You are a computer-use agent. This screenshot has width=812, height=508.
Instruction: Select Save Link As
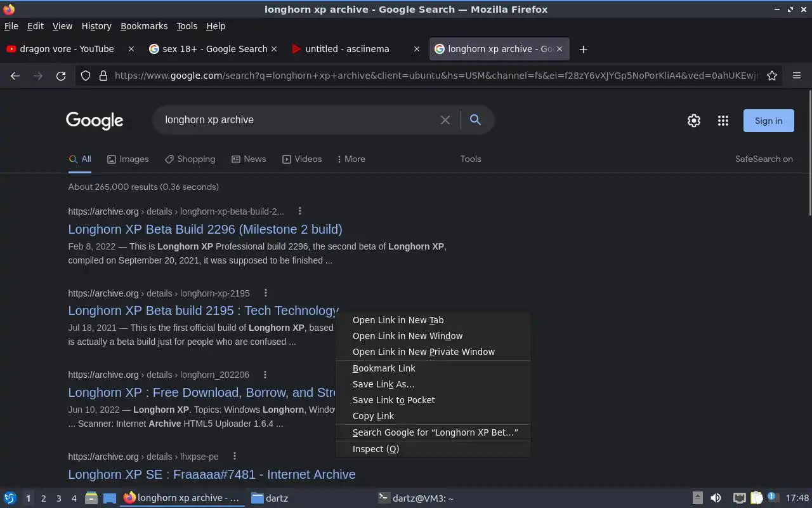tap(433, 384)
